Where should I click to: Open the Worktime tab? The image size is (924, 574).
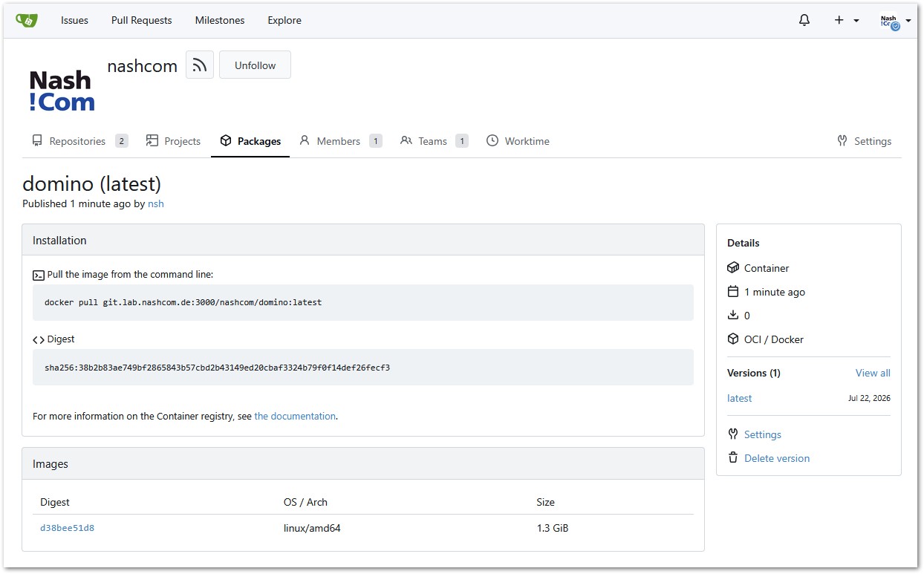pos(518,141)
